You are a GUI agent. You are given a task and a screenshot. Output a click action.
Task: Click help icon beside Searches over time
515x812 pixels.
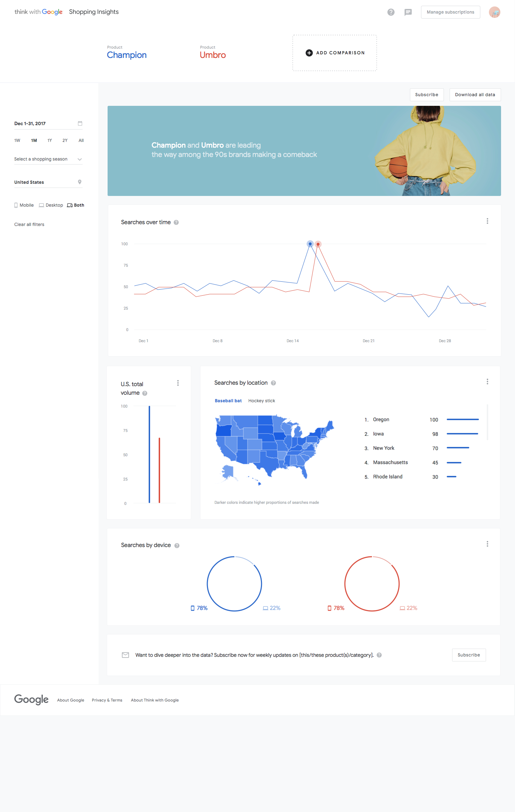click(x=176, y=222)
